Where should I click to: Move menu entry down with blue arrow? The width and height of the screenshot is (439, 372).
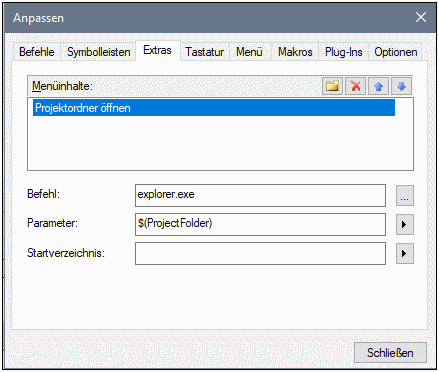click(401, 86)
